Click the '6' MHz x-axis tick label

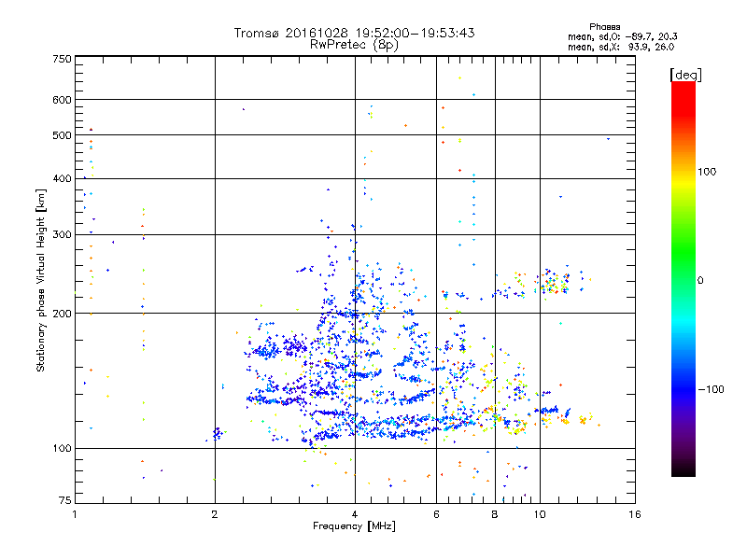point(436,514)
